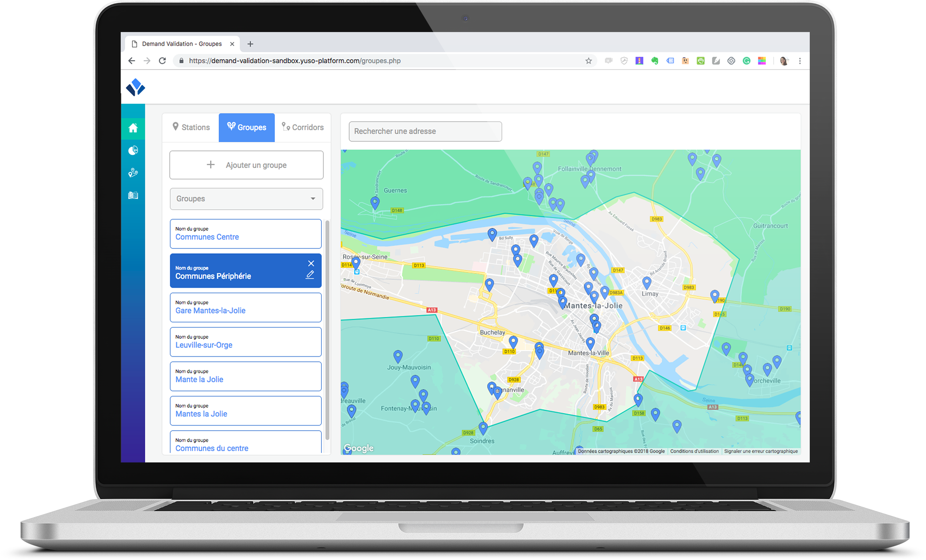Click edit pencil on Communes Périphérie
The height and width of the screenshot is (560, 926).
[310, 275]
